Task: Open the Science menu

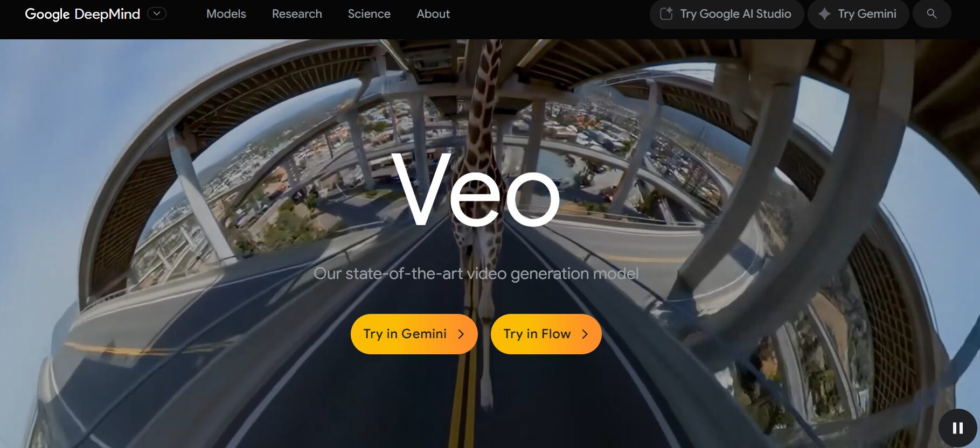Action: coord(369,14)
